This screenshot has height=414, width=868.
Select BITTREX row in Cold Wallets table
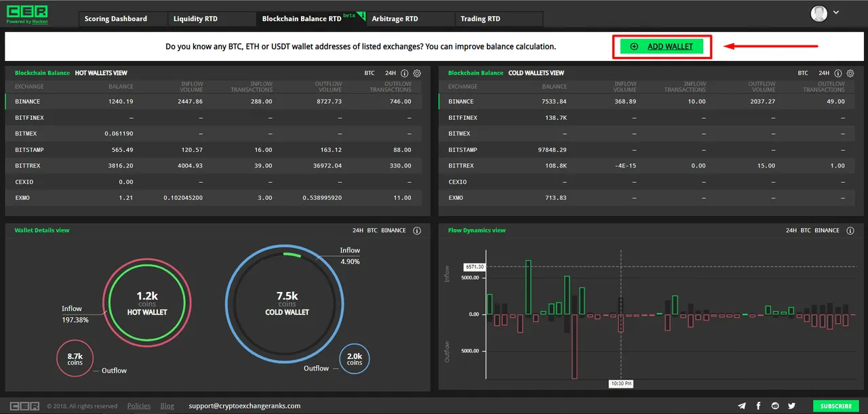(646, 166)
